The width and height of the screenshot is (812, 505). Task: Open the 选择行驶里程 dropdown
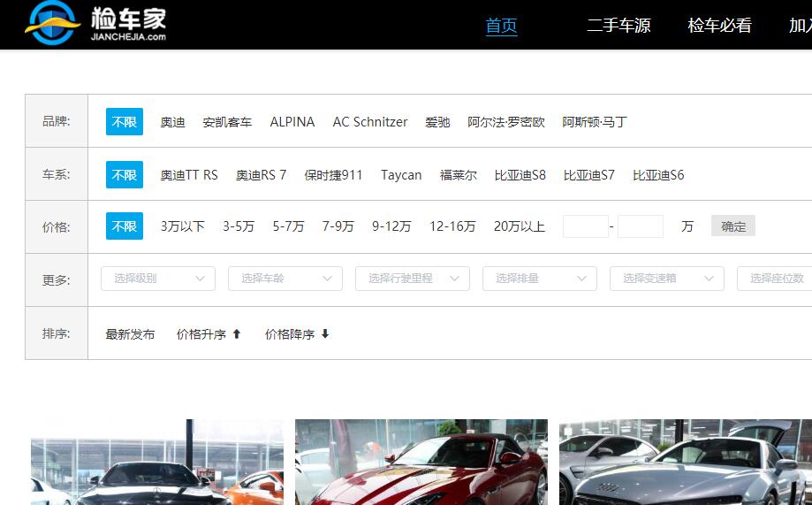[x=413, y=279]
